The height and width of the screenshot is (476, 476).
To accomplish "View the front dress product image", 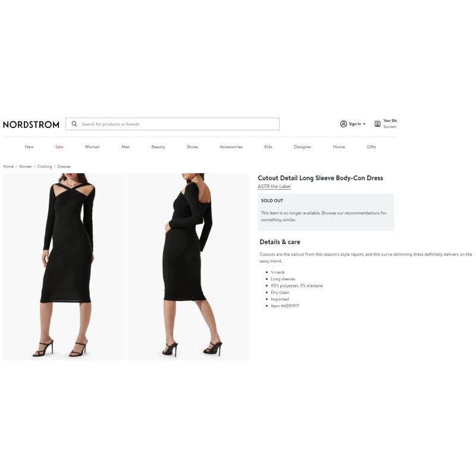I will tap(64, 267).
